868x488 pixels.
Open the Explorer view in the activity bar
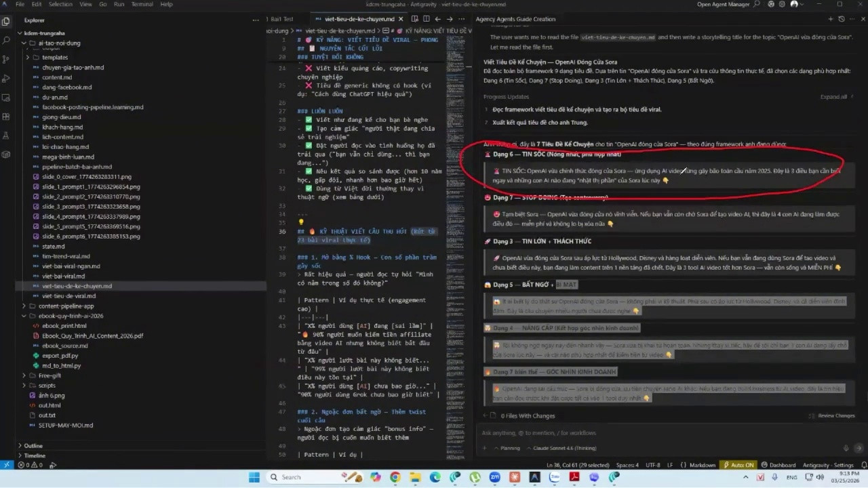(6, 21)
